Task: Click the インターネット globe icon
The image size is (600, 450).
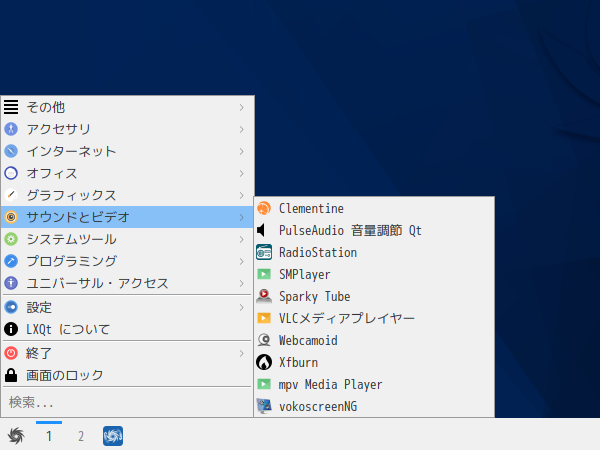Action: (11, 151)
